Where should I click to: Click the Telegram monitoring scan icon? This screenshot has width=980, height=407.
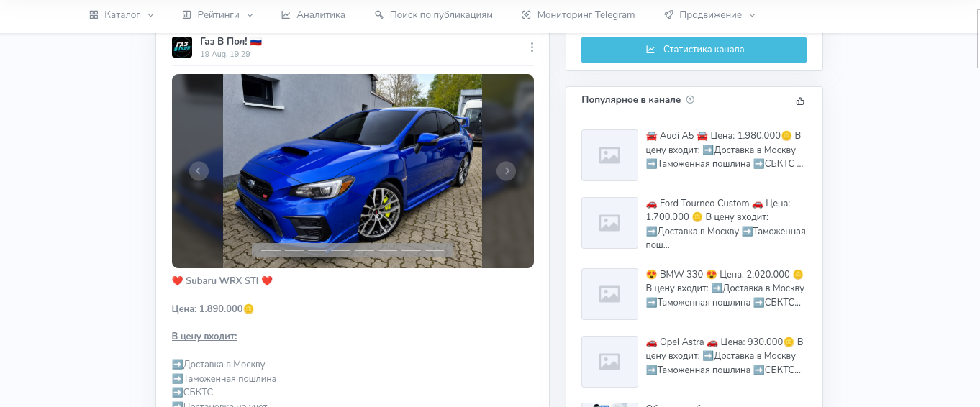pyautogui.click(x=527, y=14)
